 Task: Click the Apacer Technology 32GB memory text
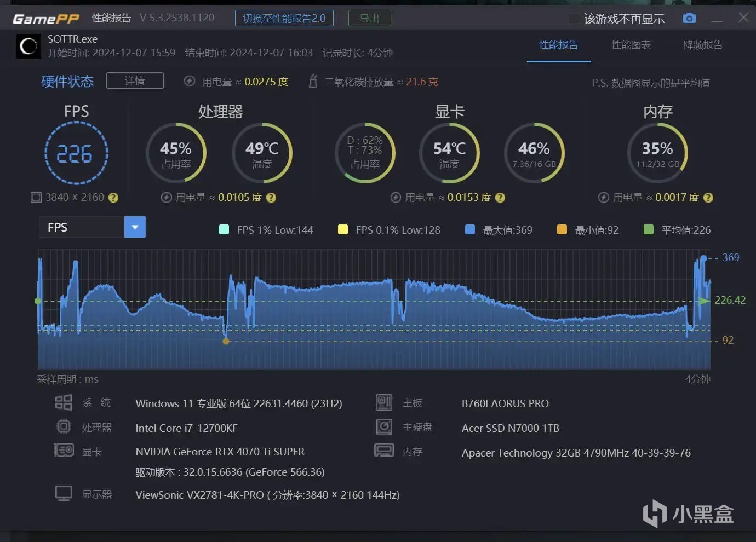tap(576, 453)
